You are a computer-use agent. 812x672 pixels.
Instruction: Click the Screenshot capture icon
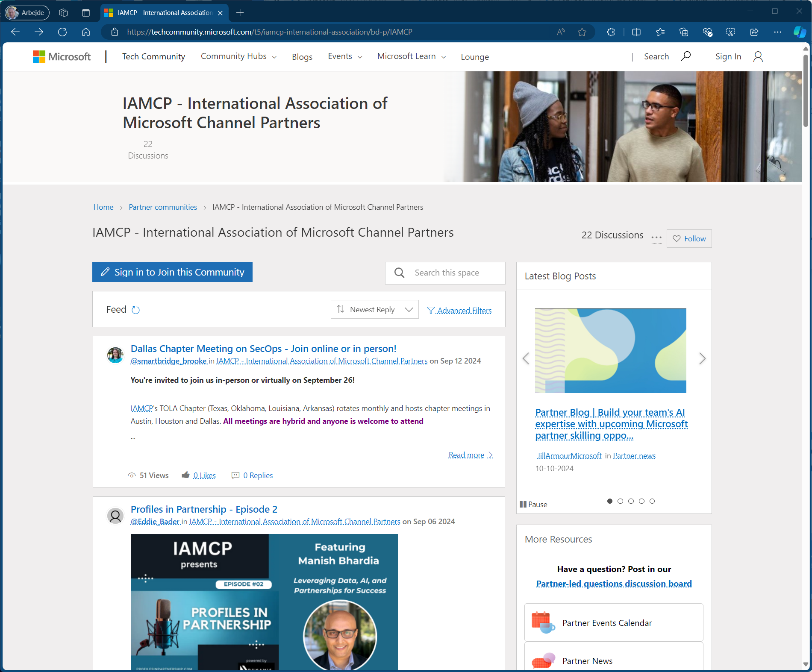[x=731, y=32]
